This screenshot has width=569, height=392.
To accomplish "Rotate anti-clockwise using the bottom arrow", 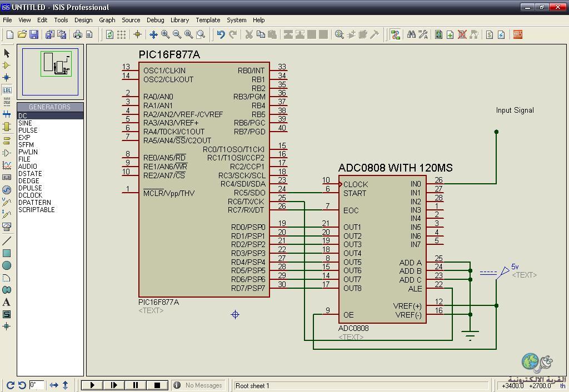I will [22, 385].
